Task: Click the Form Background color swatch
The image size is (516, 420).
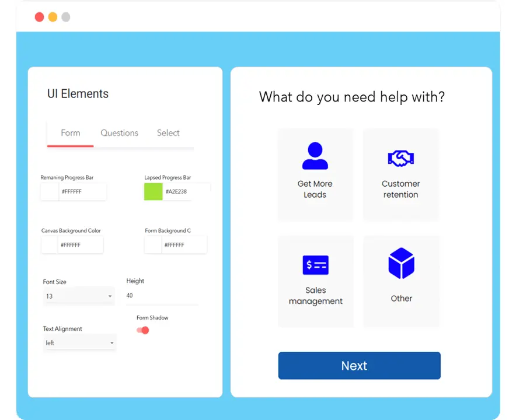Action: point(152,244)
